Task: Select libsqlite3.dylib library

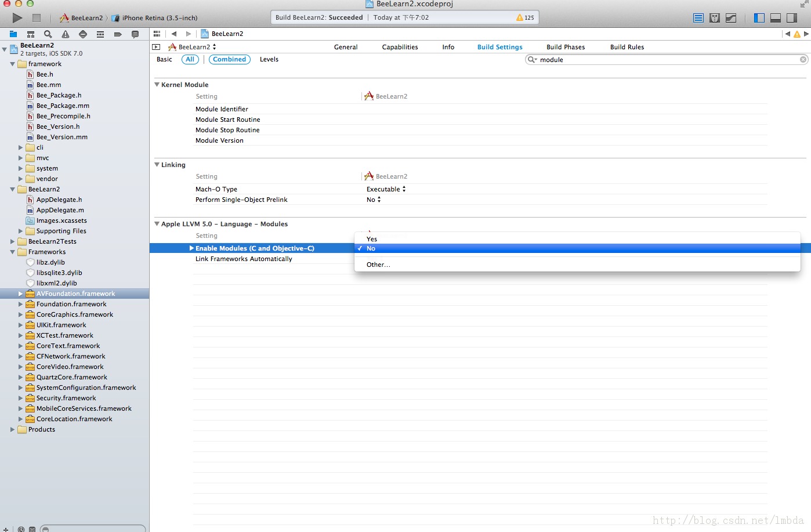Action: 59,273
